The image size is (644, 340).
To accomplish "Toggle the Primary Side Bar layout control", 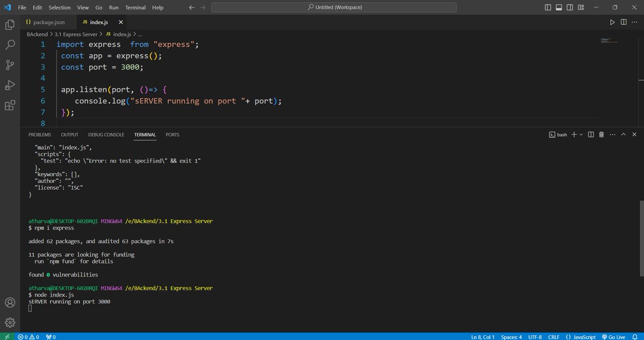I will (547, 7).
